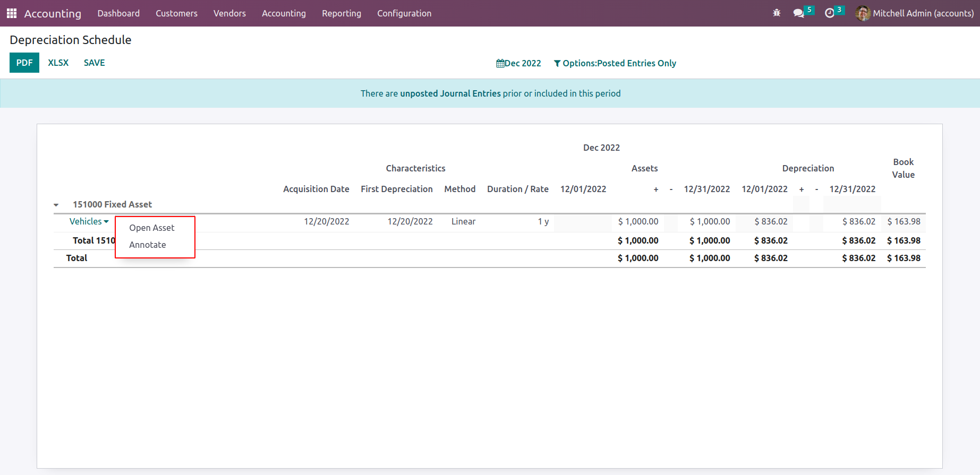Choose Annotate in the popup menu
This screenshot has height=475, width=980.
point(148,245)
